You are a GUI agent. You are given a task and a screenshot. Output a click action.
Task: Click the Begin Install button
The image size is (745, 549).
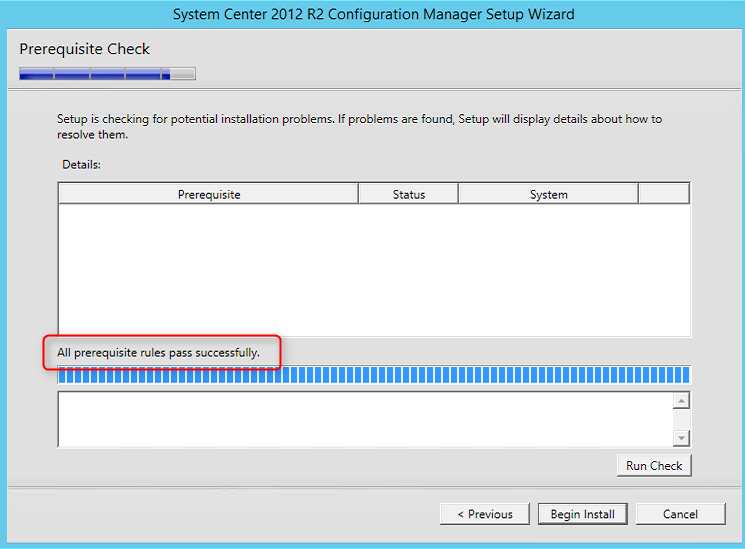[583, 514]
